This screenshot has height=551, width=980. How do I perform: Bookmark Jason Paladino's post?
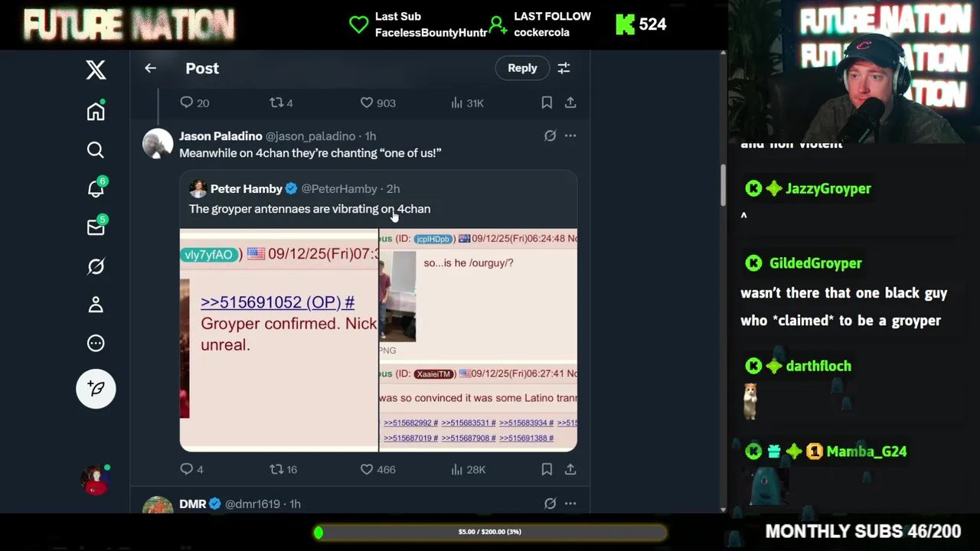pyautogui.click(x=547, y=469)
